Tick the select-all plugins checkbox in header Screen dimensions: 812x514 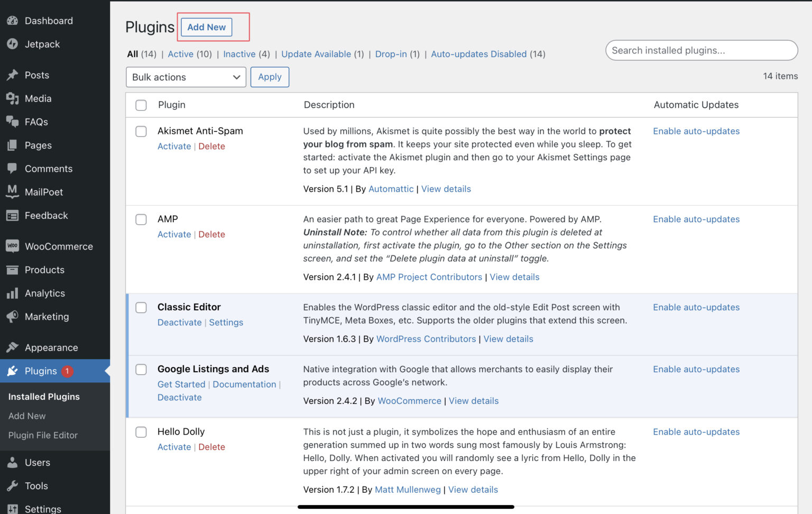[x=141, y=105]
